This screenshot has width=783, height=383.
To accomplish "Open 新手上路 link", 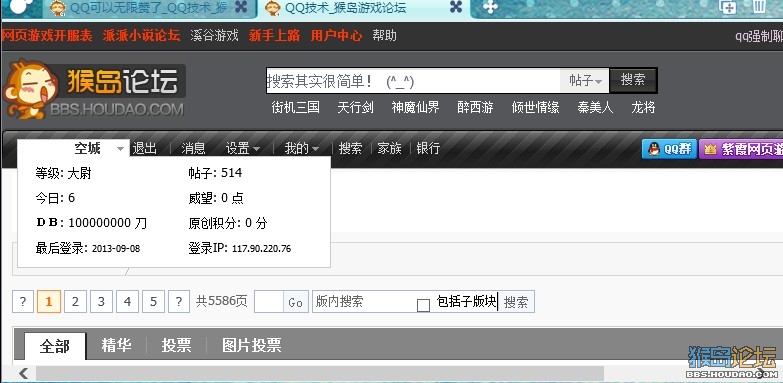I will (x=274, y=35).
